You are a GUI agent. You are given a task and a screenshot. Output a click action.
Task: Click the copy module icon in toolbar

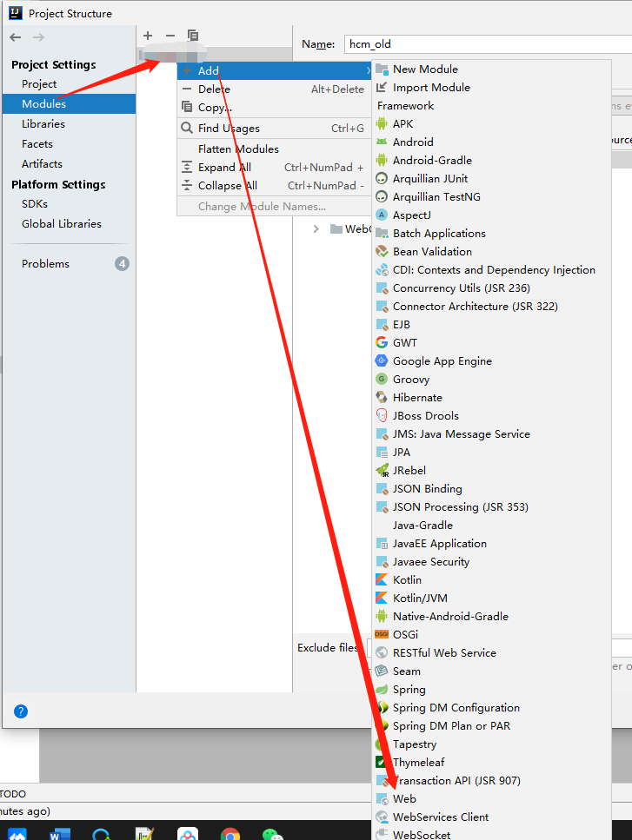(x=193, y=36)
